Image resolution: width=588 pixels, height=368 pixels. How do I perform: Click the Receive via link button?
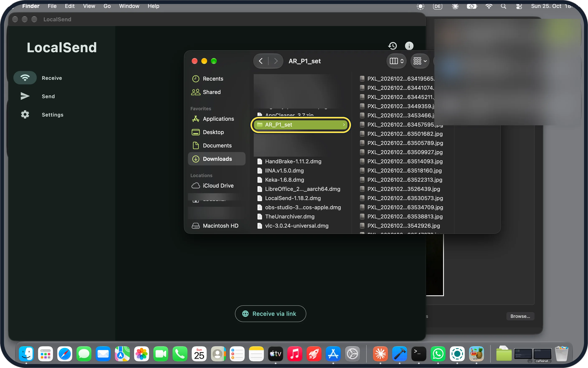pos(271,314)
